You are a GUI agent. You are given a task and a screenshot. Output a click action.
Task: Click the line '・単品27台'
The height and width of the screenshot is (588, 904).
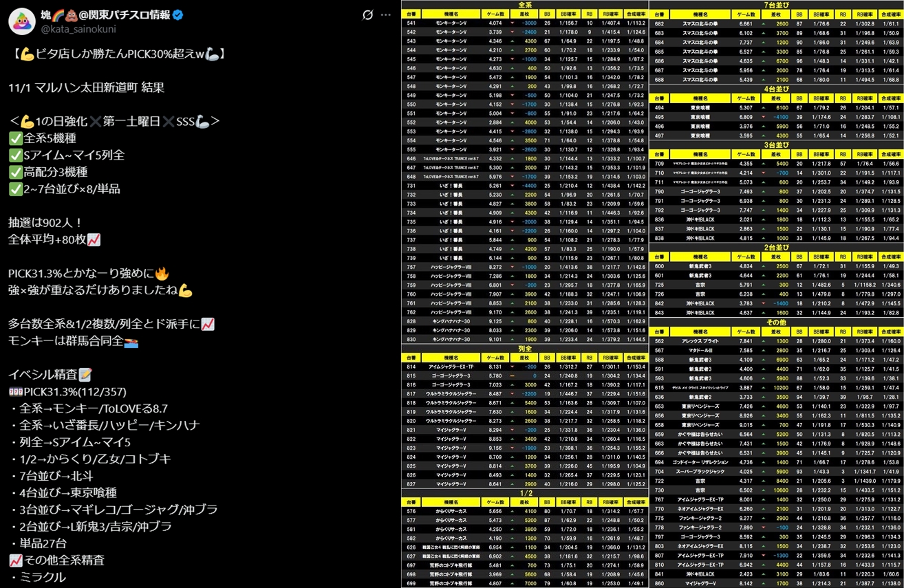point(37,543)
